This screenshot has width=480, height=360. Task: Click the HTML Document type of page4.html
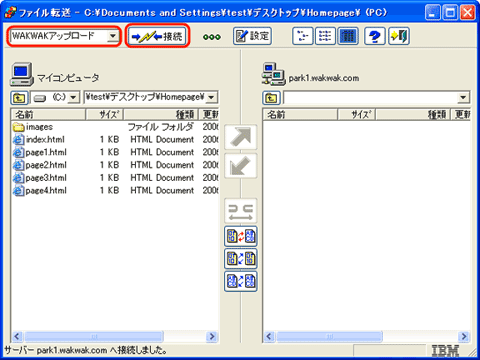(162, 190)
